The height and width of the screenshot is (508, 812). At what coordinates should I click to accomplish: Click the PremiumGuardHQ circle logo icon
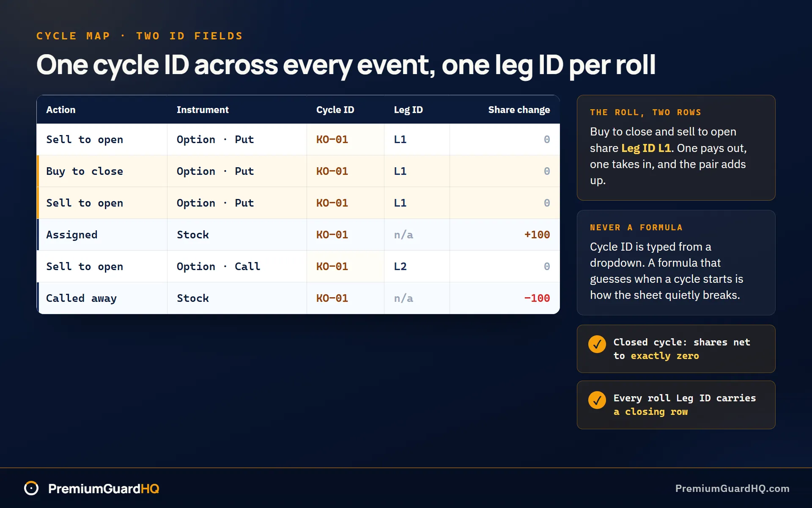coord(31,488)
